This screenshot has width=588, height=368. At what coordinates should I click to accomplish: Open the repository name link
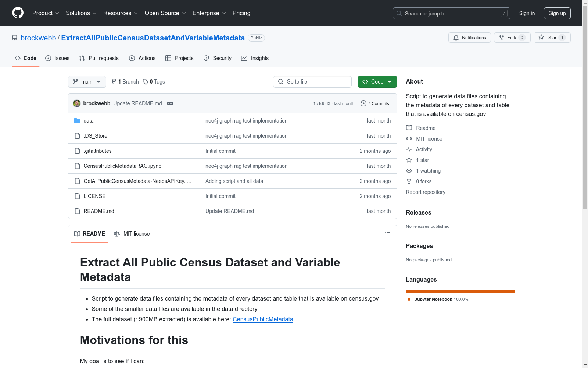[x=153, y=38]
